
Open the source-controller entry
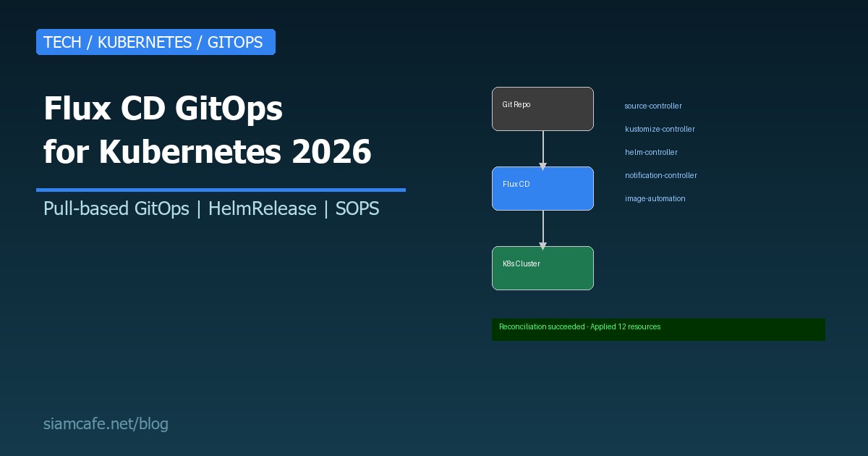pyautogui.click(x=653, y=106)
